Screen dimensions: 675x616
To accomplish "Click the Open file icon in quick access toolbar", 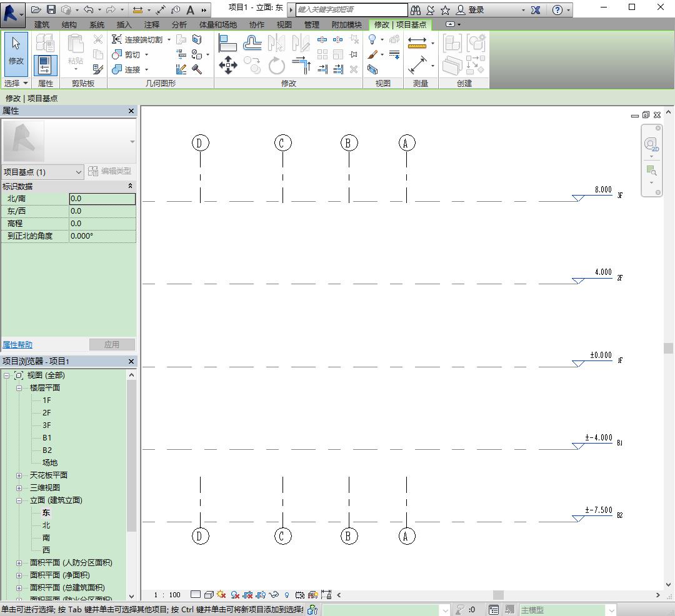I will pyautogui.click(x=37, y=9).
